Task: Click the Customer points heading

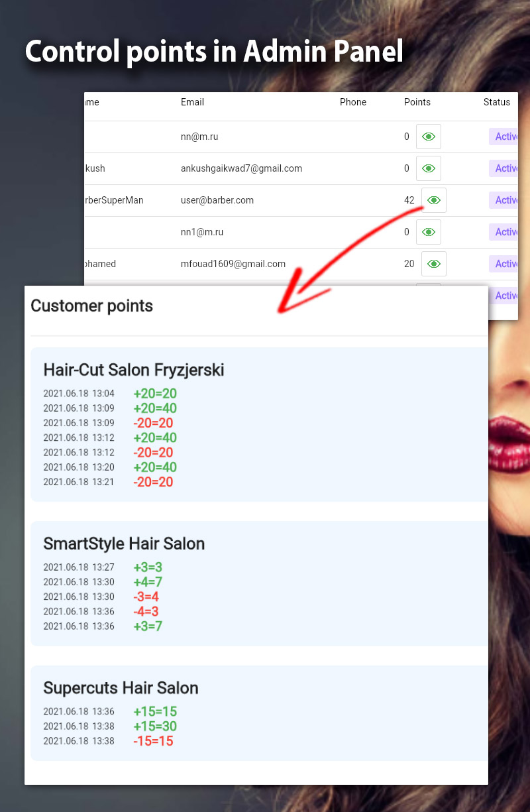Action: click(92, 306)
